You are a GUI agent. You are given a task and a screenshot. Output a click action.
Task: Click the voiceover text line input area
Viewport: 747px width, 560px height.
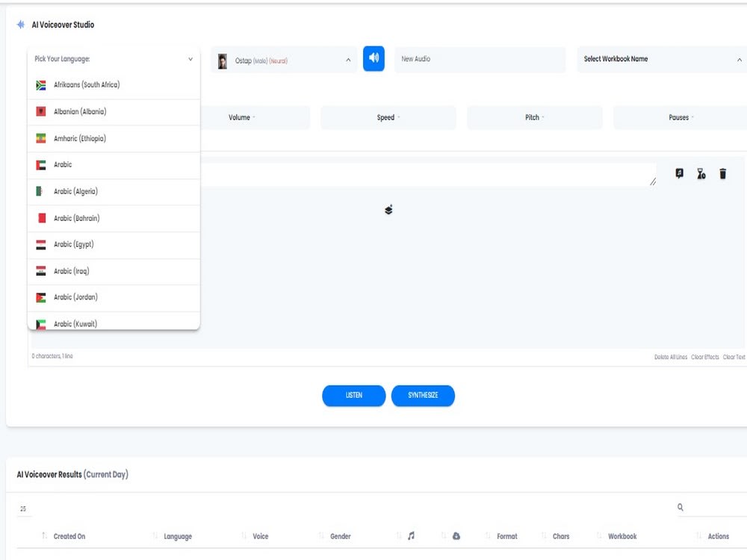[x=427, y=174]
